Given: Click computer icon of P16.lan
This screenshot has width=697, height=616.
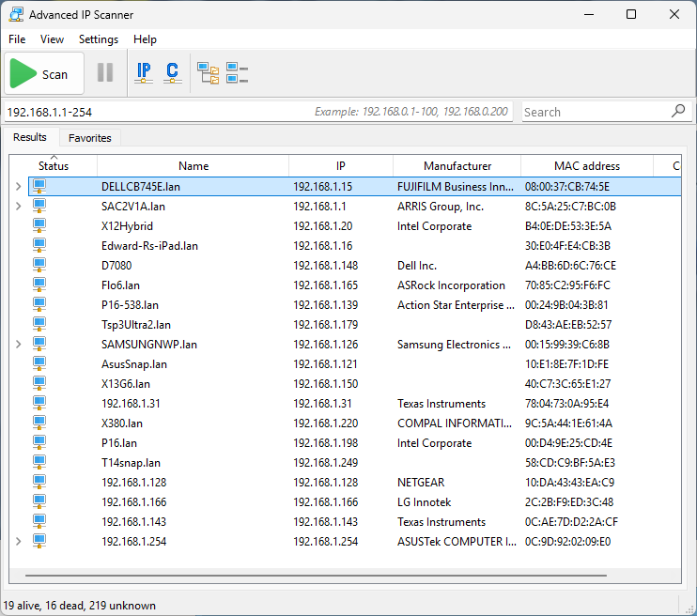Looking at the screenshot, I should point(39,442).
